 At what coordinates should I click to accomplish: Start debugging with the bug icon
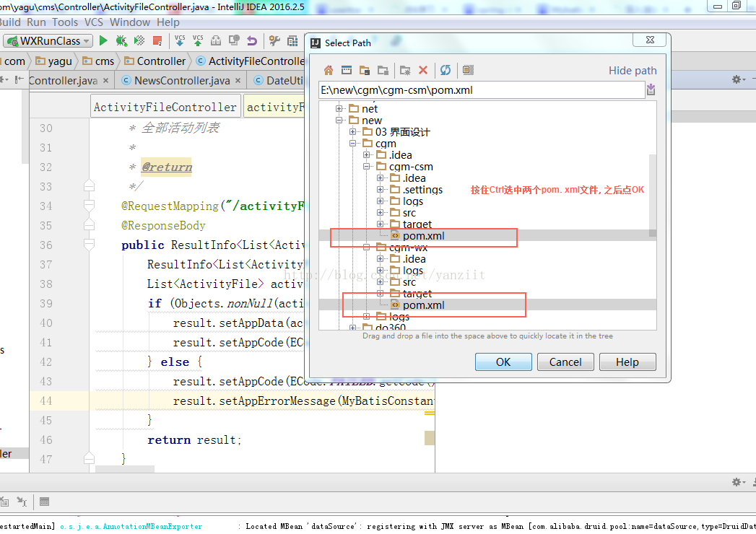pos(121,41)
